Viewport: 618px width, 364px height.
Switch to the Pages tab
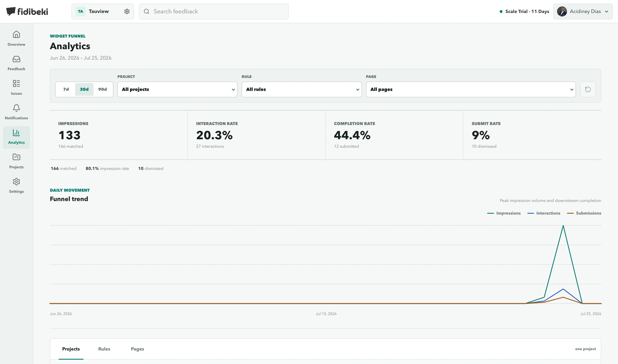click(x=137, y=349)
